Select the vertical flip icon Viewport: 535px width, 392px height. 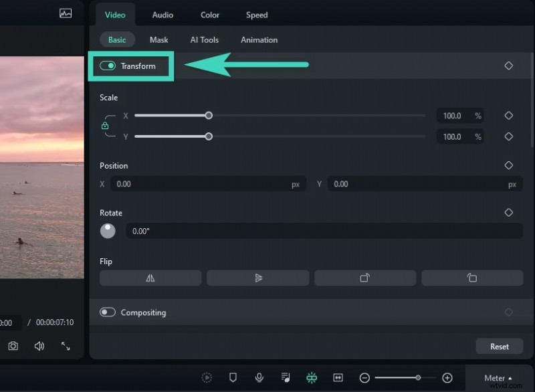click(x=258, y=278)
